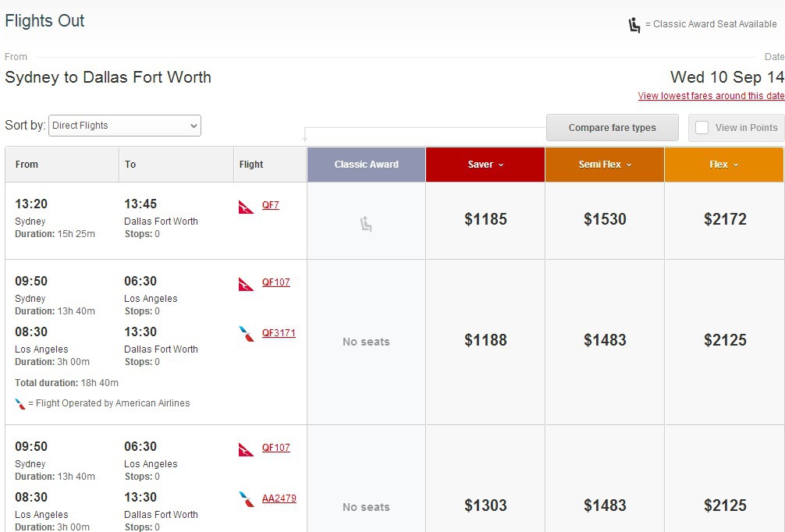Click the Qantas logo beside flight QF7
The height and width of the screenshot is (532, 785).
pyautogui.click(x=247, y=207)
